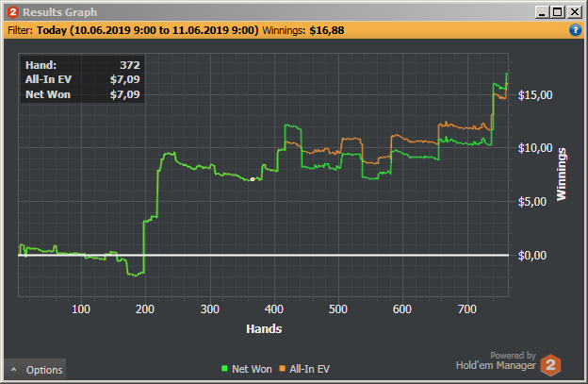Click the $10,00 y-axis label
The height and width of the screenshot is (384, 588).
coord(535,148)
